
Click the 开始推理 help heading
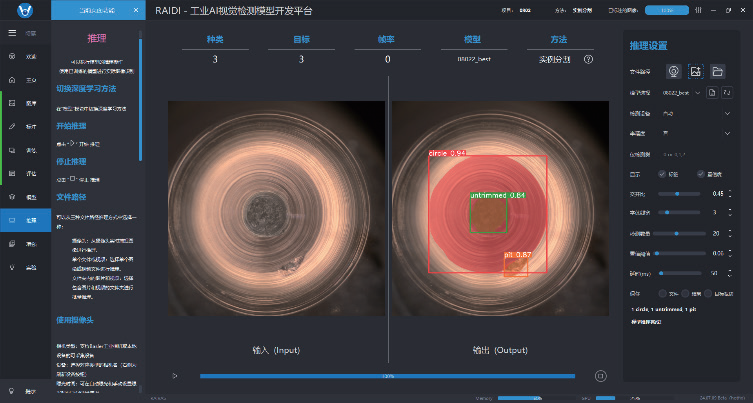coord(71,126)
